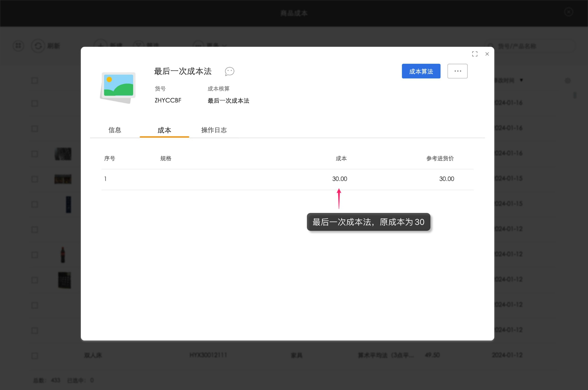Image resolution: width=588 pixels, height=390 pixels.
Task: Open the new item 新建 plus icon
Action: pyautogui.click(x=101, y=46)
